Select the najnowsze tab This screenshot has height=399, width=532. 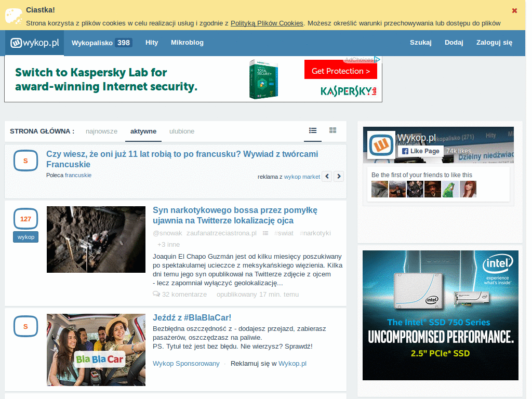(x=102, y=131)
